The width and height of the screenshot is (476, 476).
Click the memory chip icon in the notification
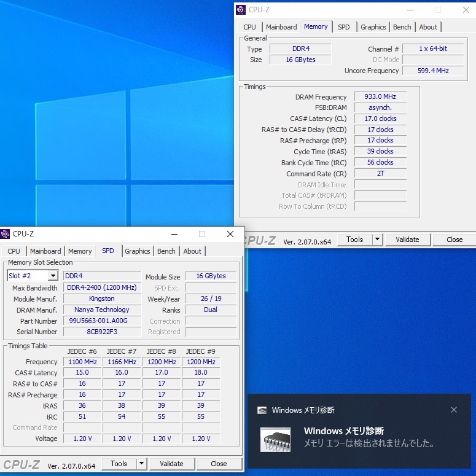276,439
